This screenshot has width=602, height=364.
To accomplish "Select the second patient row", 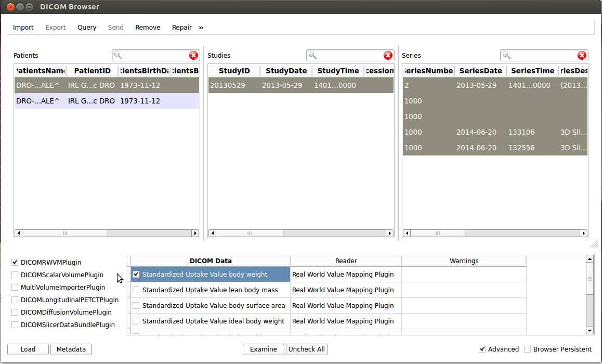I will click(x=107, y=101).
